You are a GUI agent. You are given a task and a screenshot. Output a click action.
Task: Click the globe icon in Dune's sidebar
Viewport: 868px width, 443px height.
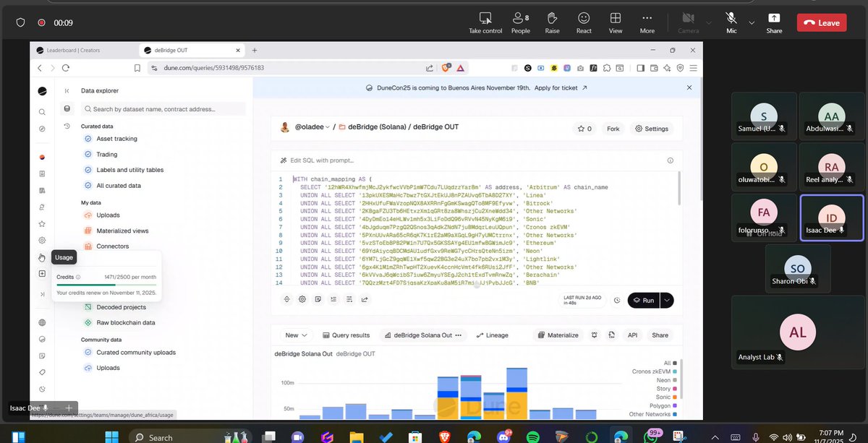pos(42,322)
